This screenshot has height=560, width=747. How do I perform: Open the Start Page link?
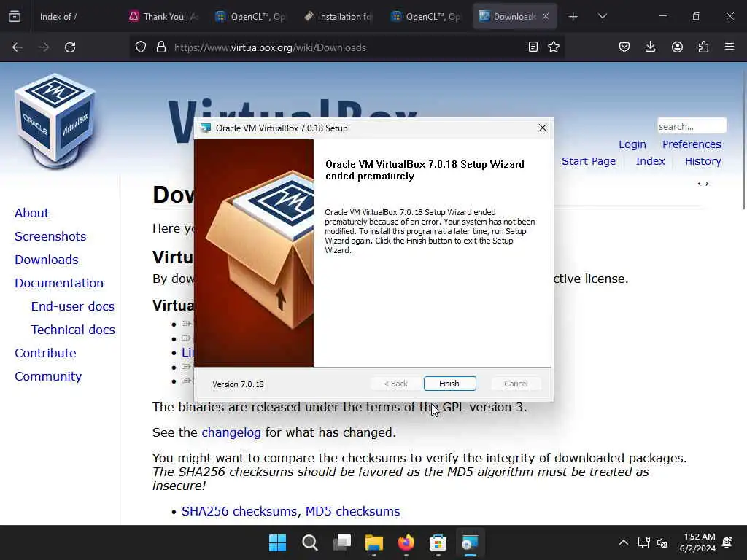(x=589, y=161)
